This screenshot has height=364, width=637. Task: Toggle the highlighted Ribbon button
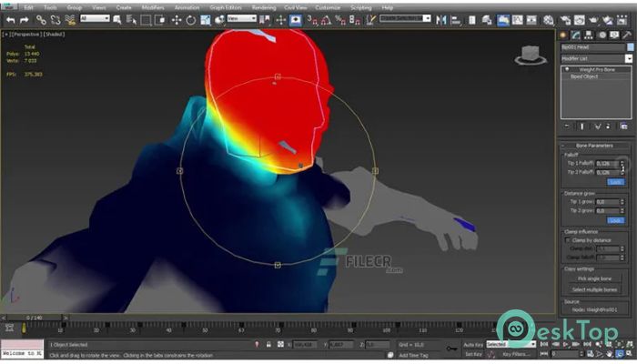click(503, 20)
